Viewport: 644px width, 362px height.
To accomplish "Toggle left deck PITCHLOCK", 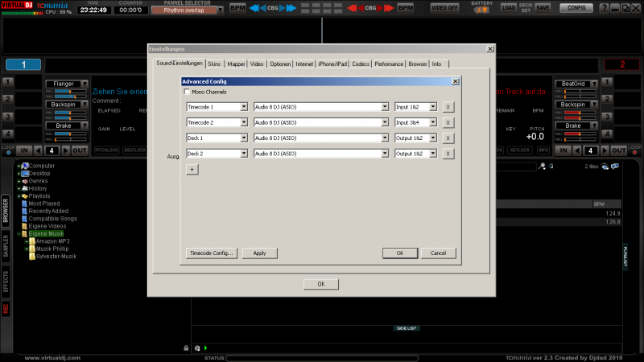I will pos(107,150).
